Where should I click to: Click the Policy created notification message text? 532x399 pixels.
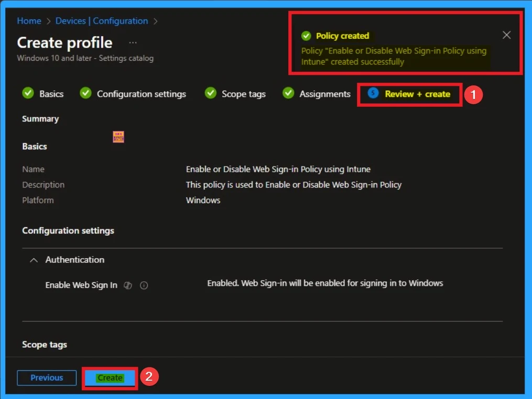394,56
